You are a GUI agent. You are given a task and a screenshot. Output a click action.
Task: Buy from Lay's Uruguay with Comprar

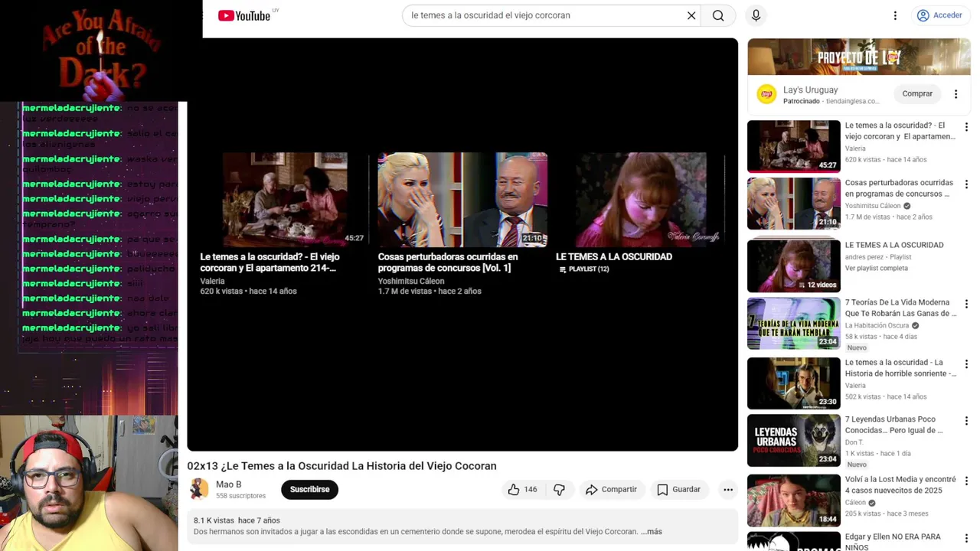[917, 93]
